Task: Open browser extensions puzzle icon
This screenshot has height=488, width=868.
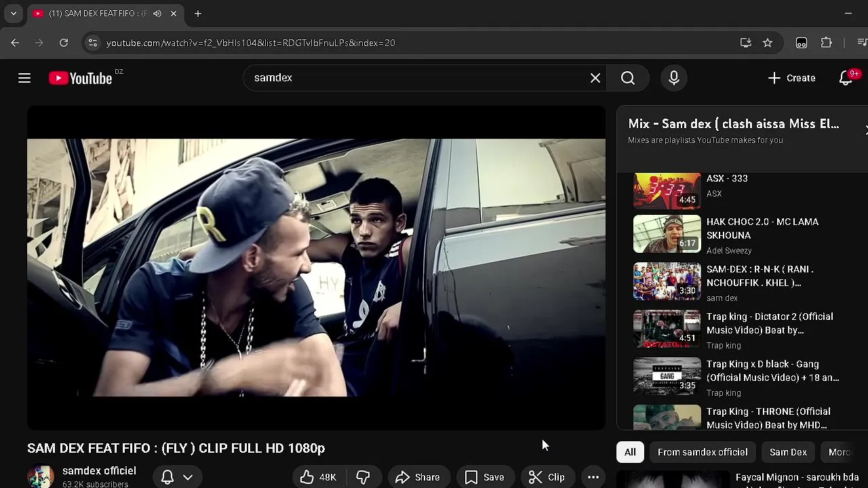Action: (x=826, y=43)
